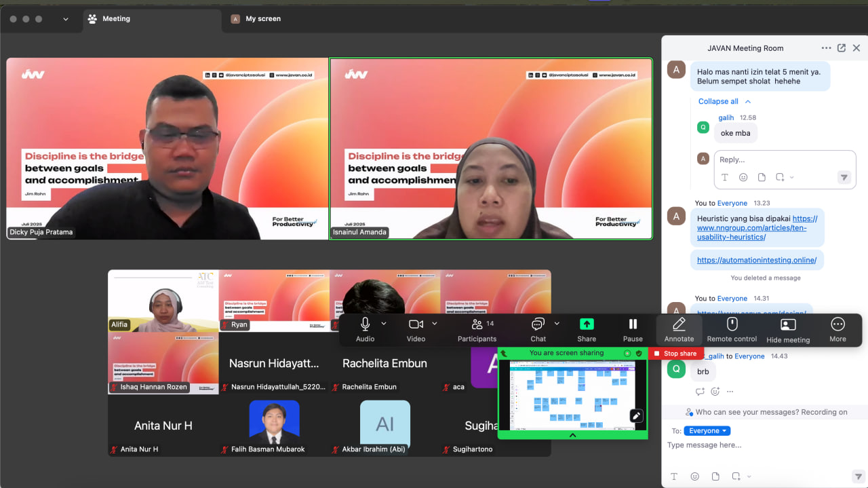Select Ryan's video tile
Viewport: 868px width, 488px height.
pyautogui.click(x=275, y=301)
